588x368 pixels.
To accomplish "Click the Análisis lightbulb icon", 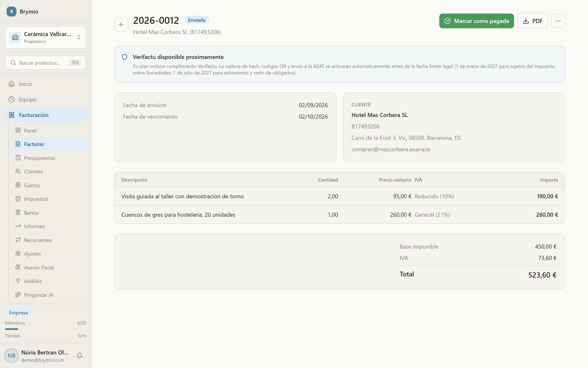I will tap(18, 281).
